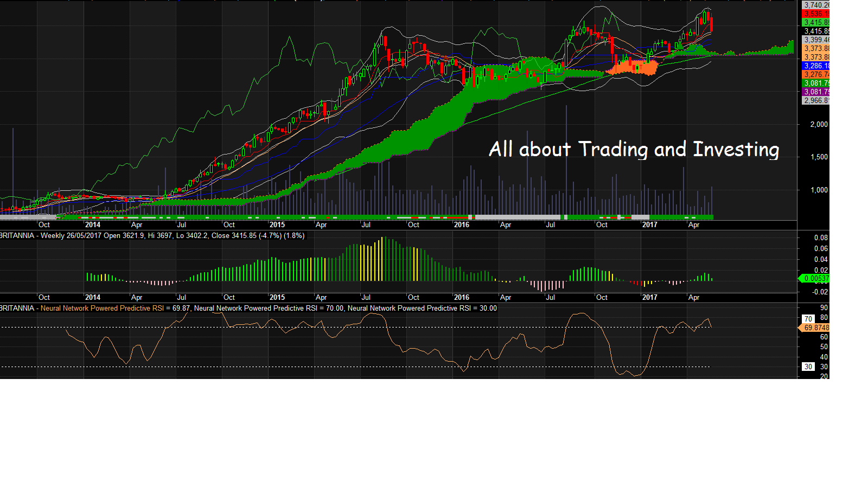The image size is (868, 488).
Task: Click 2015 on the price chart date axis
Action: click(277, 225)
